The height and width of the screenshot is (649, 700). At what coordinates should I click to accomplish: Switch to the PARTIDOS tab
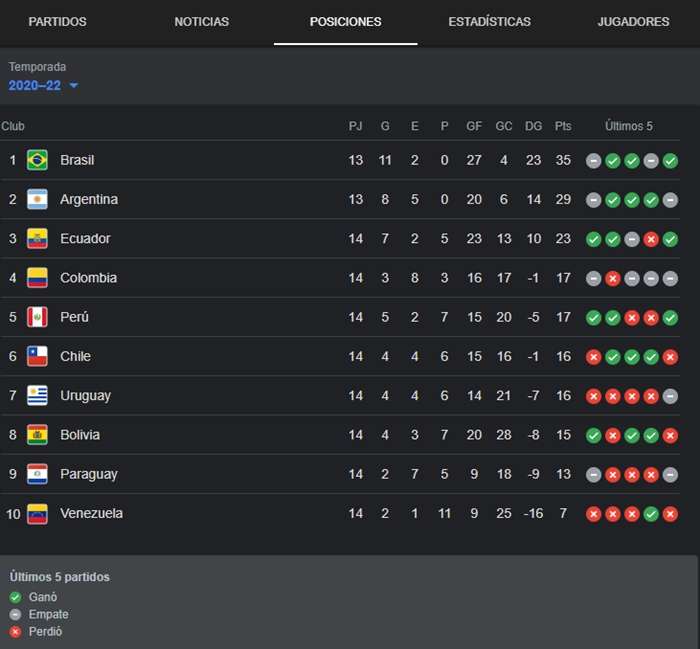[58, 21]
